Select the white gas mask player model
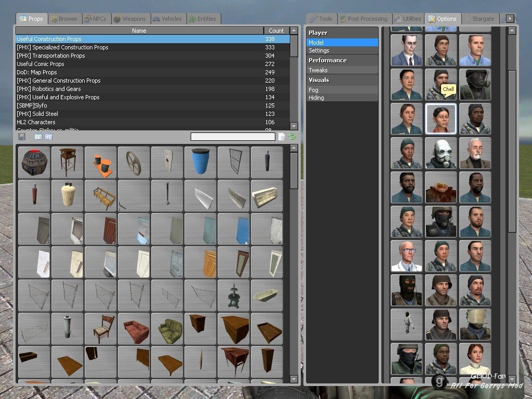Image resolution: width=532 pixels, height=399 pixels. tap(441, 153)
